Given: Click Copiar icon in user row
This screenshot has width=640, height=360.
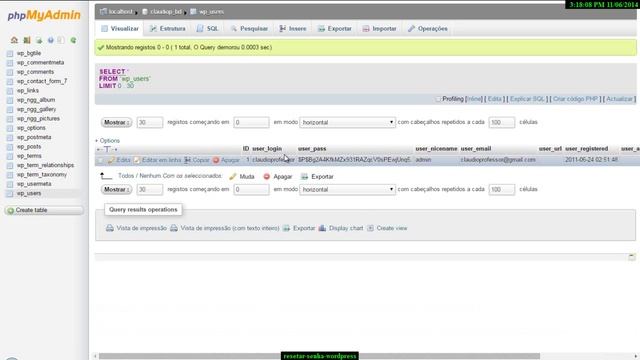Looking at the screenshot, I should pos(187,160).
